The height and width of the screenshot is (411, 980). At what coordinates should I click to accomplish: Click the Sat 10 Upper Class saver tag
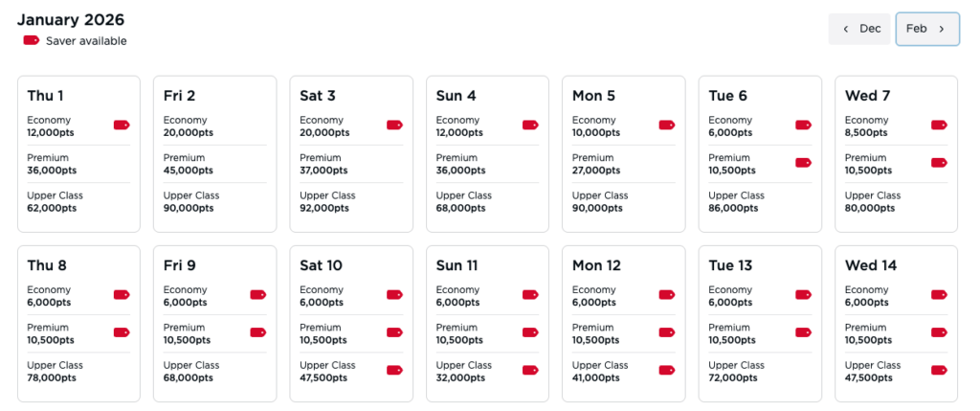(x=394, y=370)
